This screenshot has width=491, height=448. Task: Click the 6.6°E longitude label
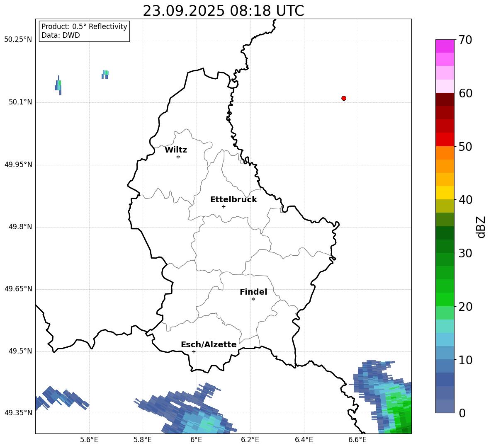pyautogui.click(x=357, y=440)
